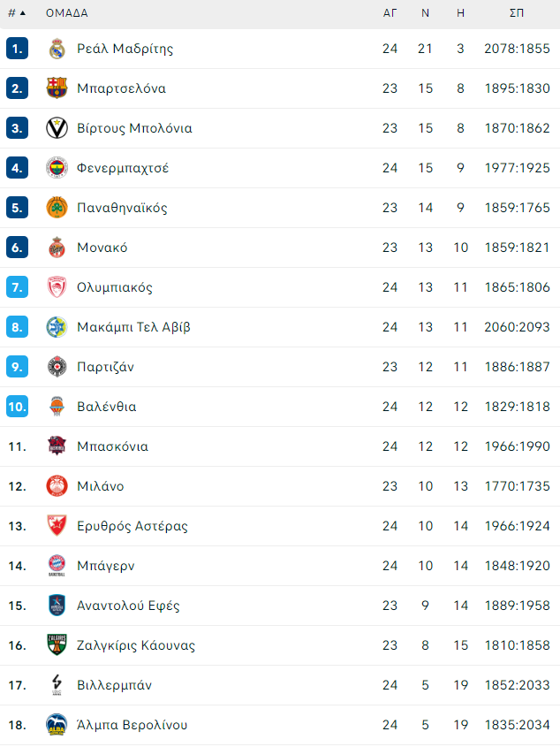Viewport: 560px width, 747px height.
Task: Click the Virtus Bologna logo
Action: pos(57,128)
